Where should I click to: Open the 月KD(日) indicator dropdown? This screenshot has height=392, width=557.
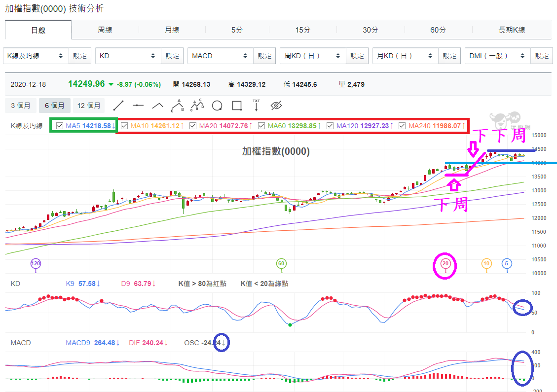tap(406, 56)
